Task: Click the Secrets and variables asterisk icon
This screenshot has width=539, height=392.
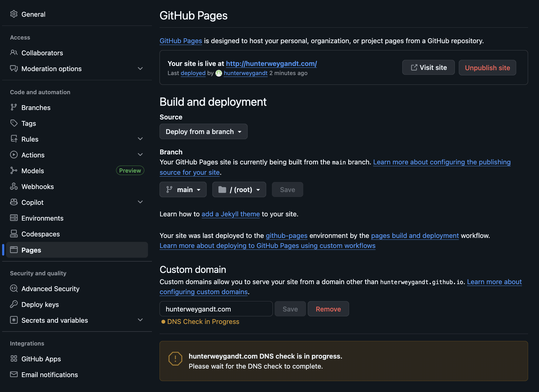Action: coord(14,320)
